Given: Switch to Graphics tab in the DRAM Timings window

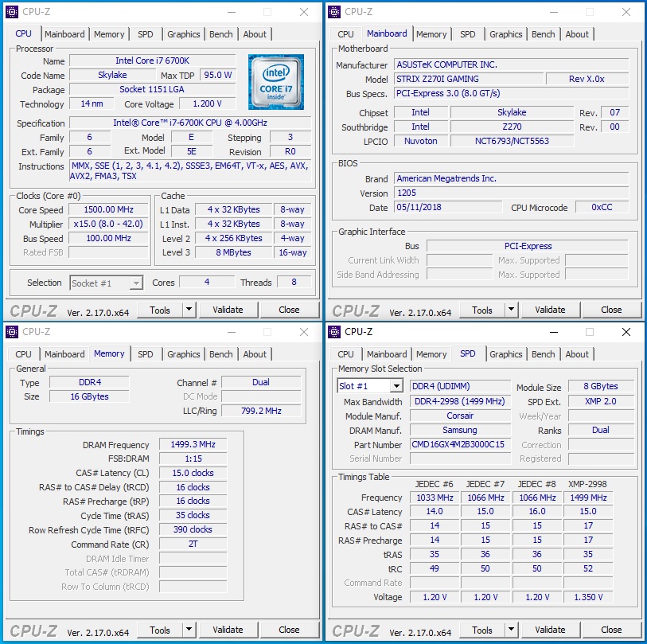Looking at the screenshot, I should pos(184,354).
